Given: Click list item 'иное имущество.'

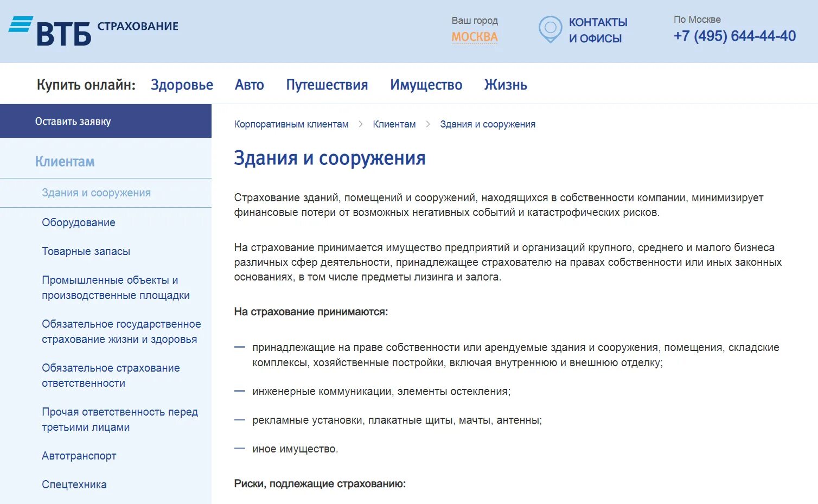Looking at the screenshot, I should click(295, 449).
